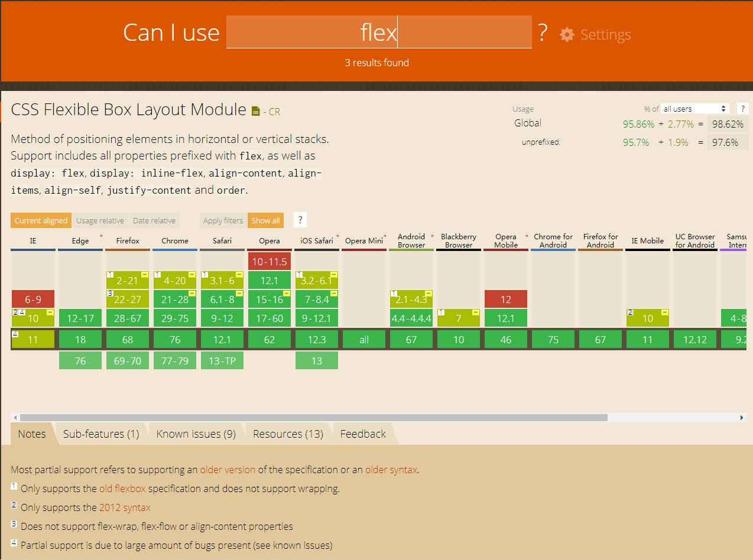The image size is (753, 560).
Task: Click Apply filters button
Action: tap(223, 220)
